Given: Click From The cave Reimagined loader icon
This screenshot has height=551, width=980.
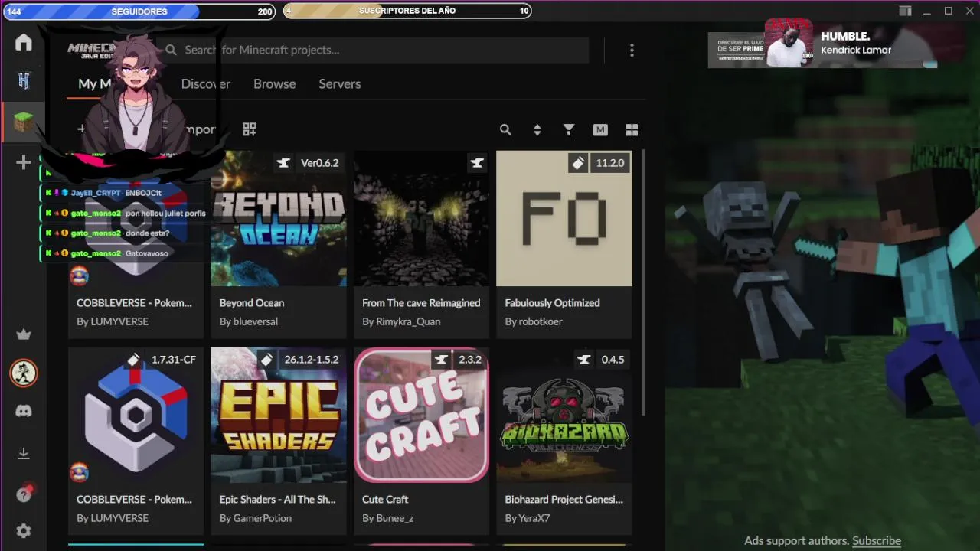Looking at the screenshot, I should click(x=477, y=163).
